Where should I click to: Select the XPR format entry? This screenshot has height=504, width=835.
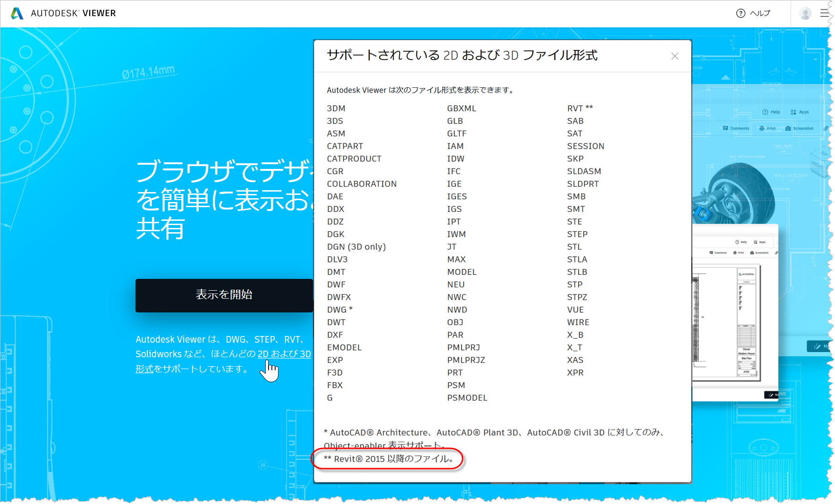(575, 373)
